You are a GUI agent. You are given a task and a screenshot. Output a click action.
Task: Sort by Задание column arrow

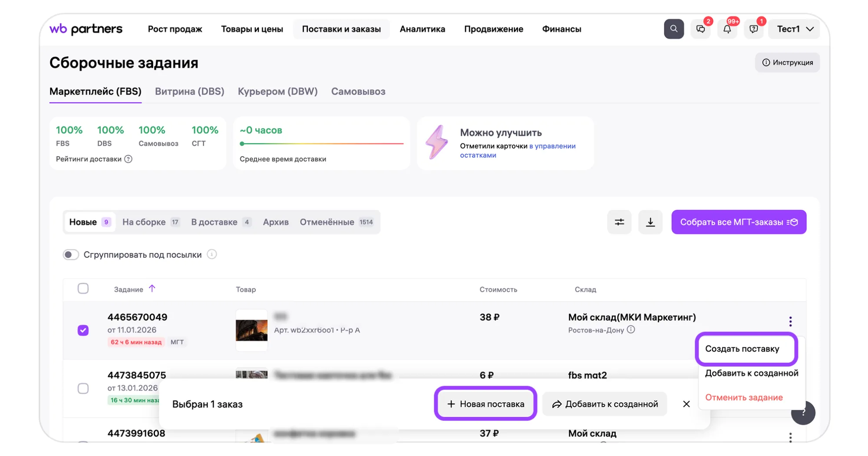(152, 289)
